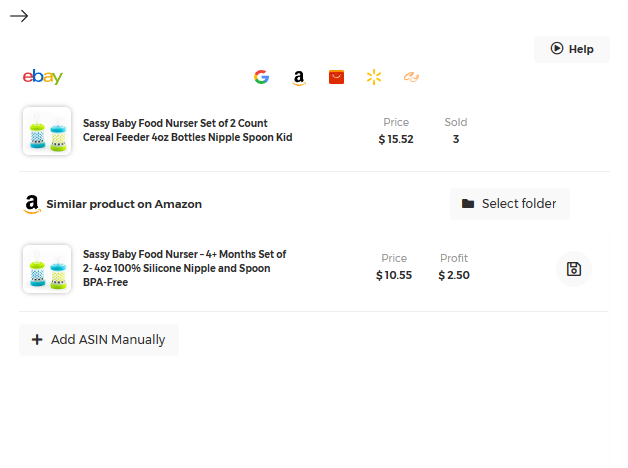Search product on Alibaba
Image resolution: width=628 pixels, height=468 pixels.
coord(411,77)
